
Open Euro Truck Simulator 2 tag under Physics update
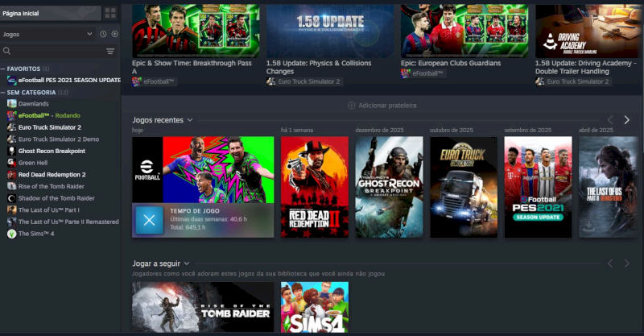pyautogui.click(x=304, y=81)
